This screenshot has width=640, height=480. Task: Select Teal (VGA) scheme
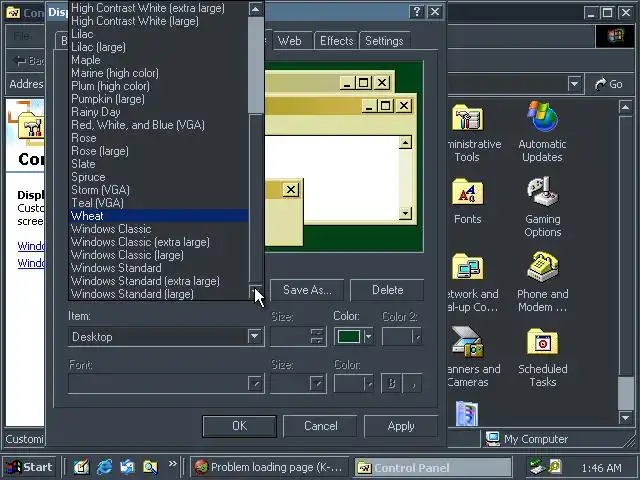[159, 203]
